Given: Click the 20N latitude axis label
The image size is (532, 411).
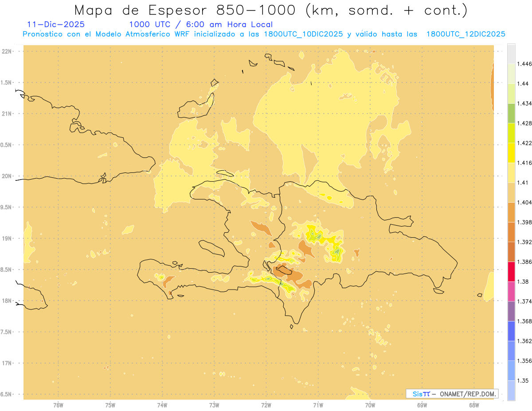Looking at the screenshot, I should 6,176.
